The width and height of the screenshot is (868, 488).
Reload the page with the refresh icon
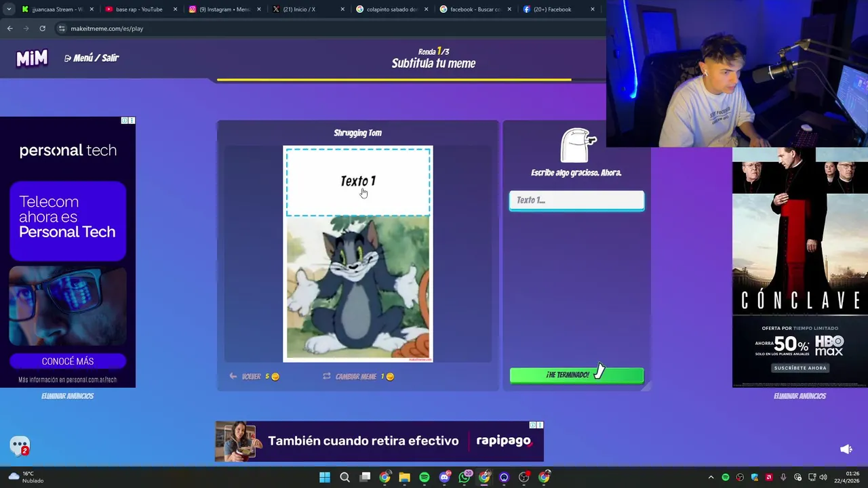[x=42, y=28]
